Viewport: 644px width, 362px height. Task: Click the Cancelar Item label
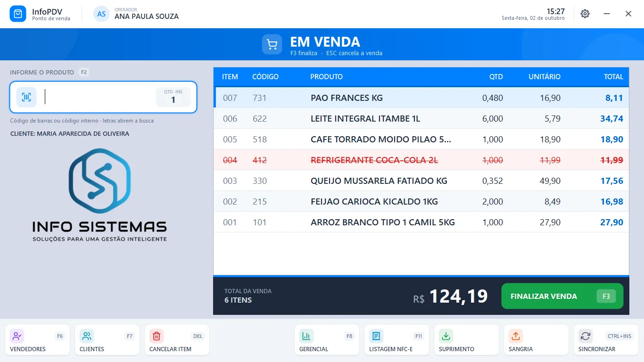pyautogui.click(x=170, y=349)
